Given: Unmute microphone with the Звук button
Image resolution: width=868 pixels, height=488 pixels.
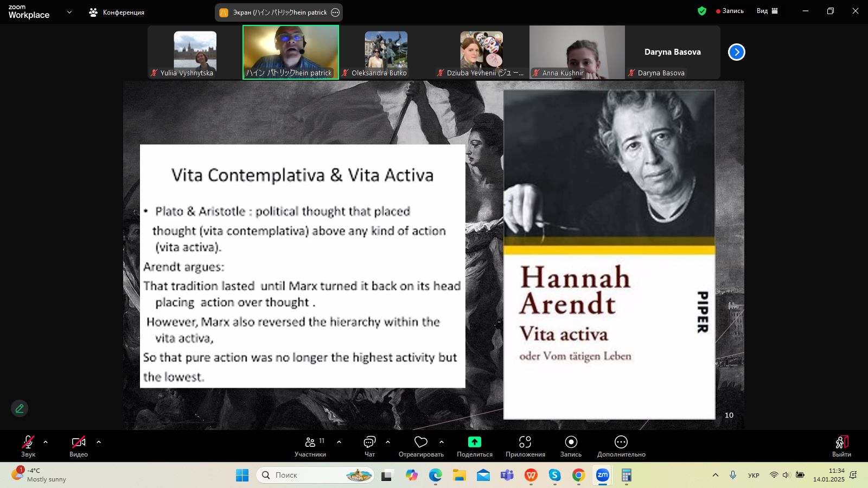Looking at the screenshot, I should coord(28,446).
